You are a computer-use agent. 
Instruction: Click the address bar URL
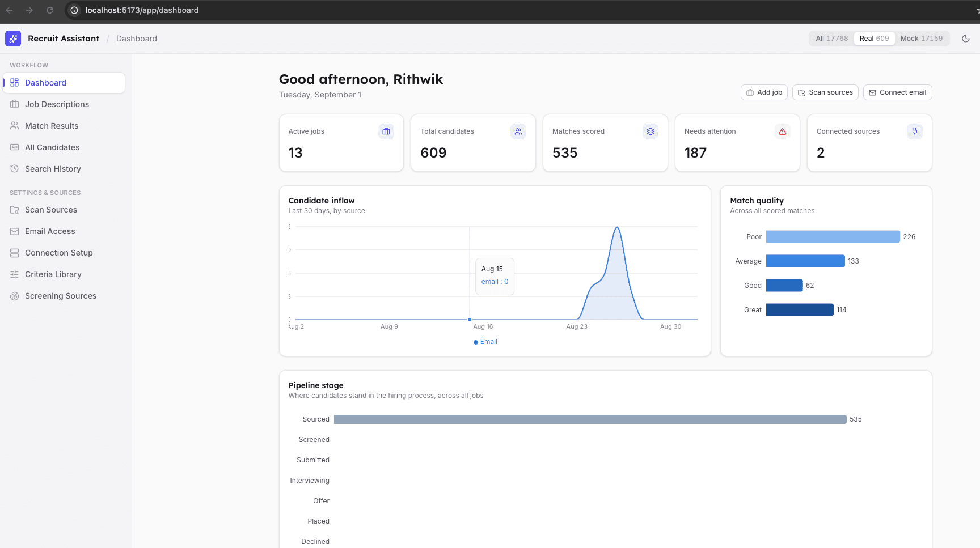click(x=142, y=10)
